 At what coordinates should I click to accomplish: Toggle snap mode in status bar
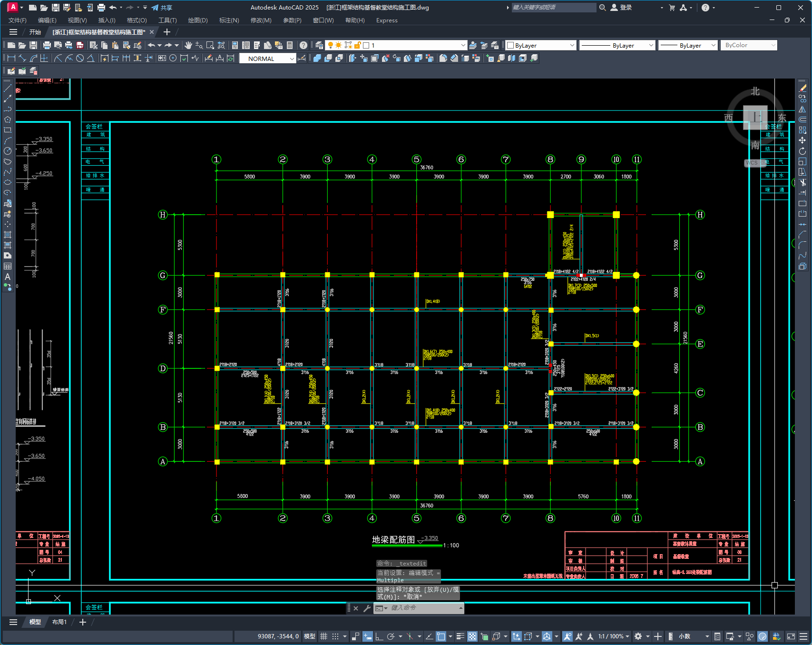tap(335, 636)
